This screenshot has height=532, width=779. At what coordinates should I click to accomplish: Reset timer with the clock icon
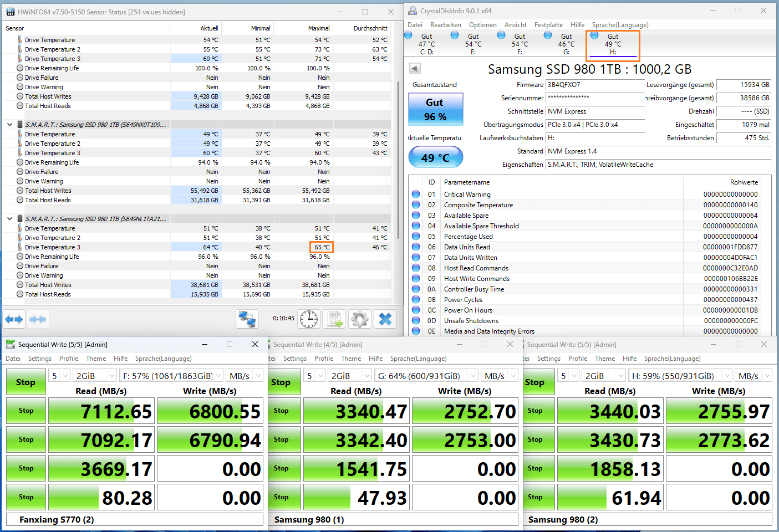309,319
